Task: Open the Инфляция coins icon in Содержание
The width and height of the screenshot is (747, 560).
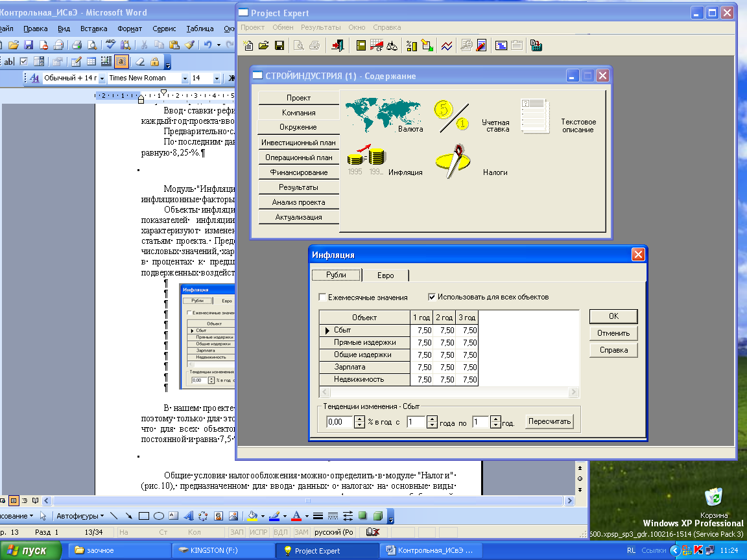Action: point(366,159)
